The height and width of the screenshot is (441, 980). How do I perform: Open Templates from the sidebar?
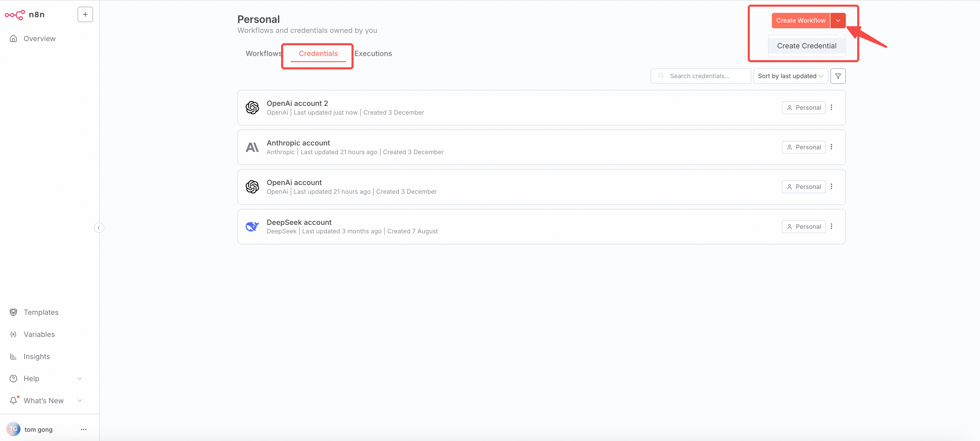[41, 312]
